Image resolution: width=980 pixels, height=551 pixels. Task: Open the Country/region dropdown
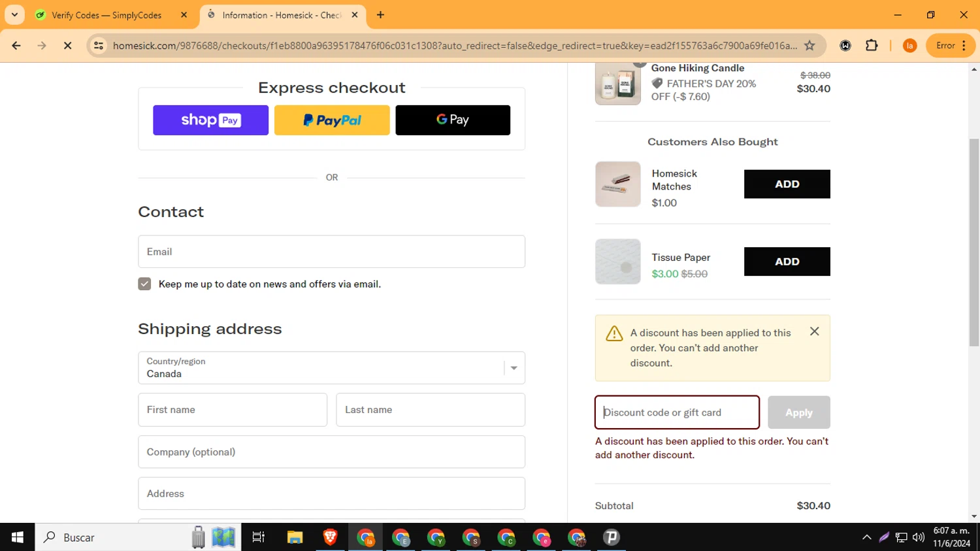click(x=331, y=368)
